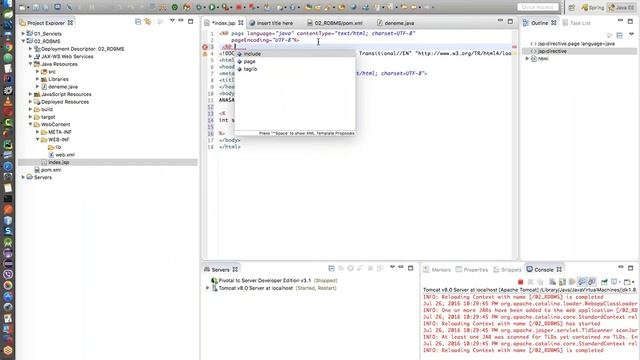Expand Tomcat v8.0 Server entry

207,288
